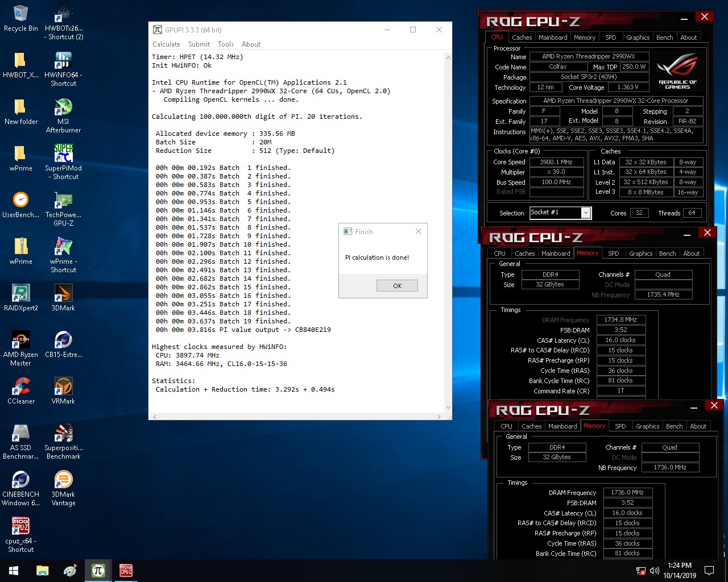Image resolution: width=728 pixels, height=582 pixels.
Task: Open GPUPI Calculate menu
Action: pos(166,44)
